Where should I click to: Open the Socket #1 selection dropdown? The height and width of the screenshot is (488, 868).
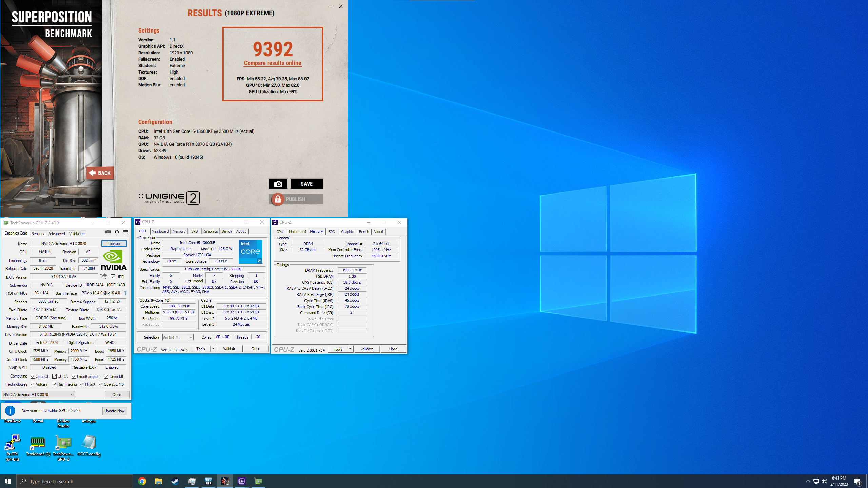(x=178, y=337)
